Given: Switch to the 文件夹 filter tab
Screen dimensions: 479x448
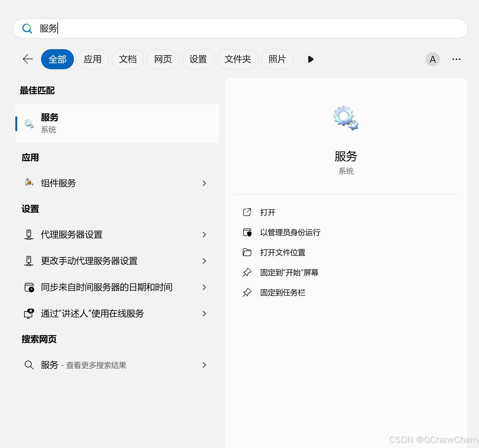Looking at the screenshot, I should click(238, 59).
